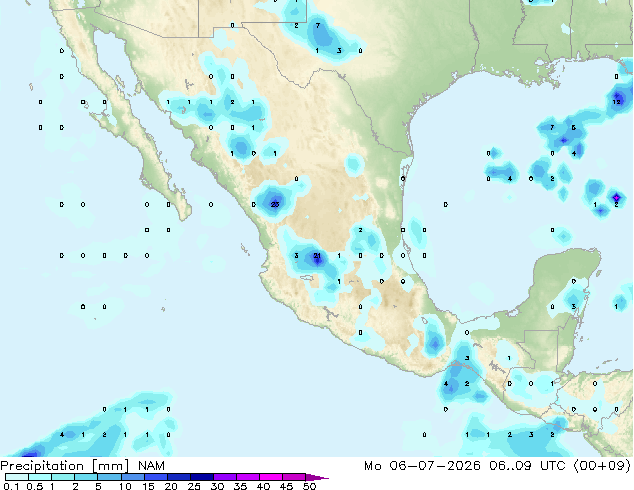Click the '30' legend scale label

pos(217,486)
